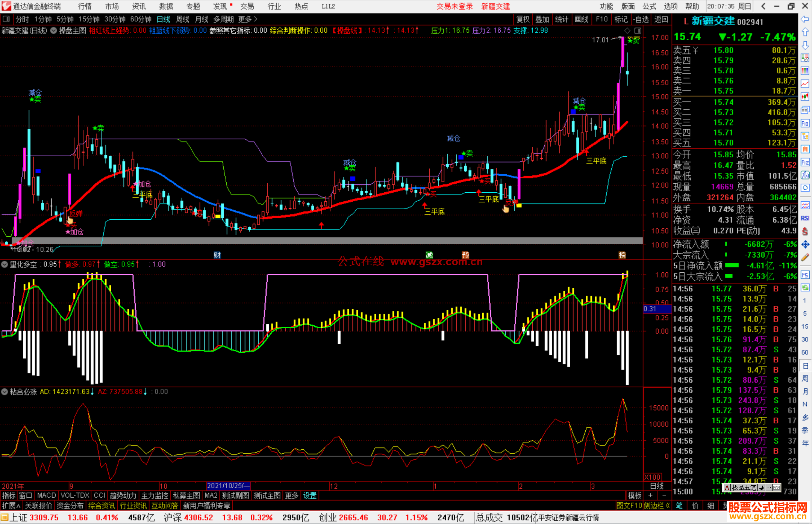
Task: Open the F10 company info sidebar icon
Action: tap(805, 123)
